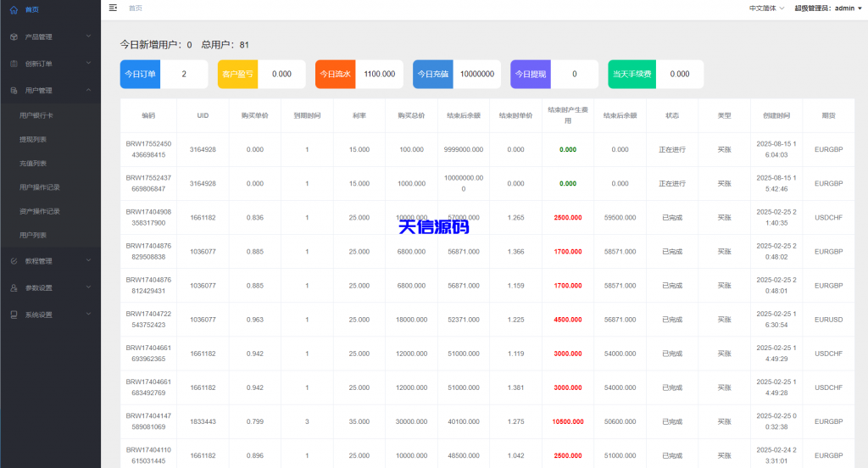Viewport: 868px width, 468px height.
Task: Click the 35.000 rate cell
Action: pos(359,421)
